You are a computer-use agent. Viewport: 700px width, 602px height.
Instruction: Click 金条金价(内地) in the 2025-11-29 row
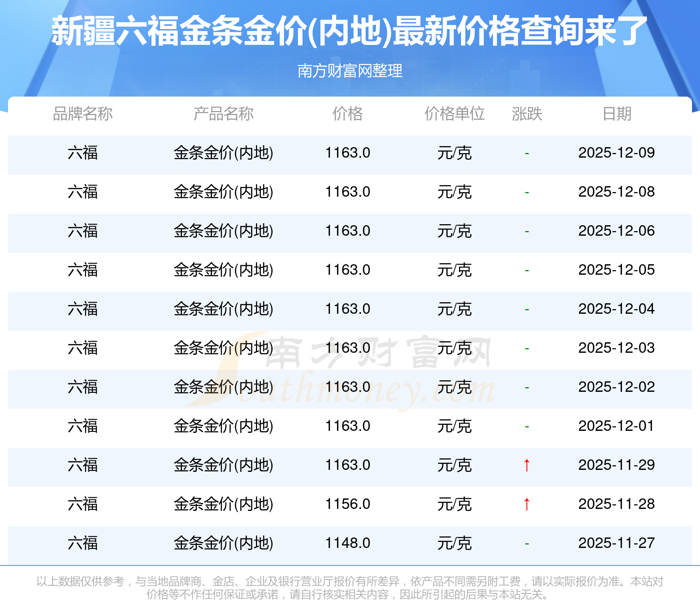pyautogui.click(x=223, y=465)
